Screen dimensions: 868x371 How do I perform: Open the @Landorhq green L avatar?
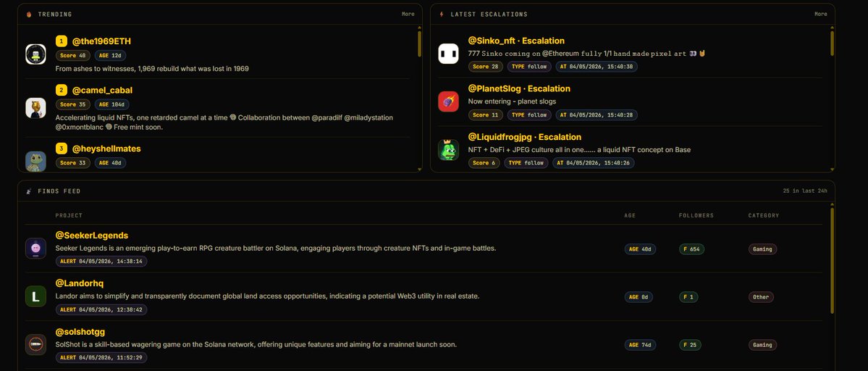coord(35,297)
